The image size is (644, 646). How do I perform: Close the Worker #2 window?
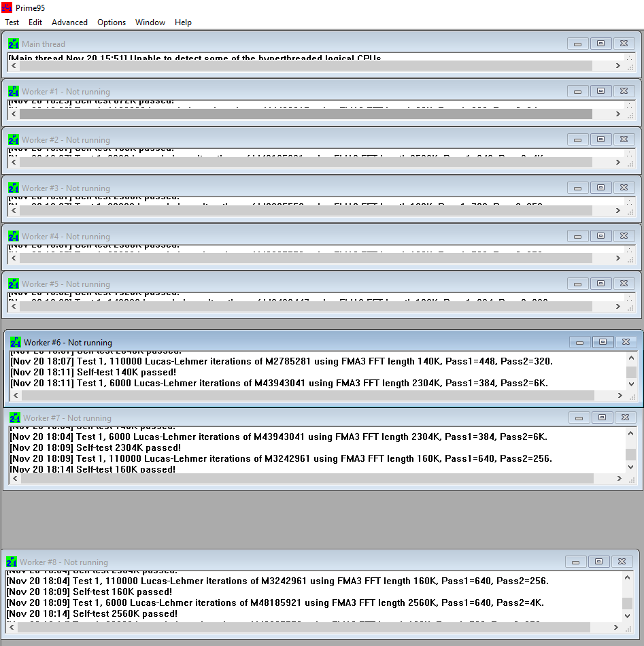[x=624, y=139]
